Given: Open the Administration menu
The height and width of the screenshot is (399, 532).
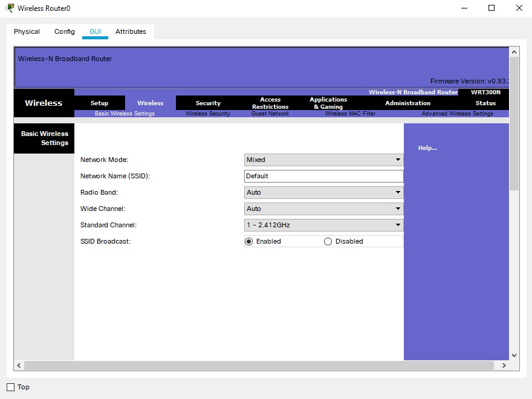Looking at the screenshot, I should [x=407, y=103].
